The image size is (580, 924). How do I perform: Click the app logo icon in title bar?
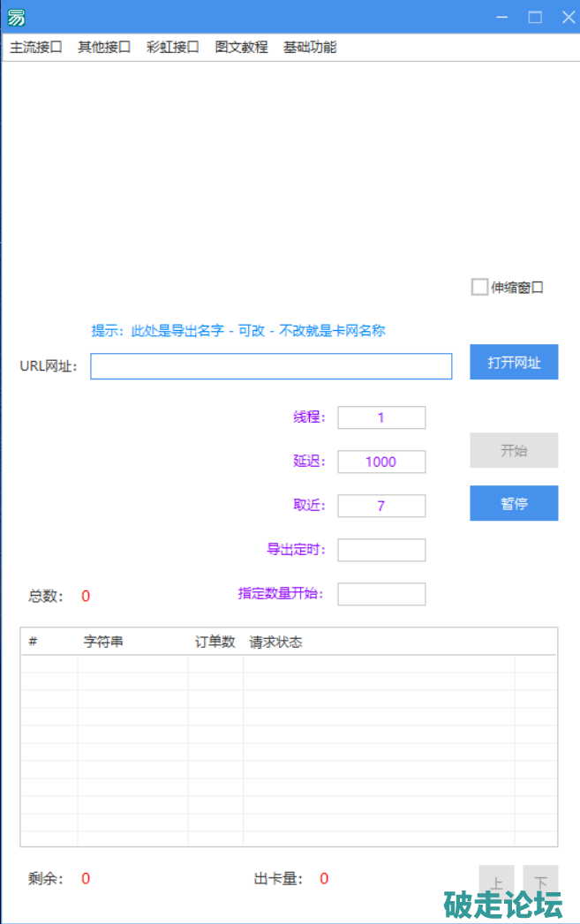16,17
